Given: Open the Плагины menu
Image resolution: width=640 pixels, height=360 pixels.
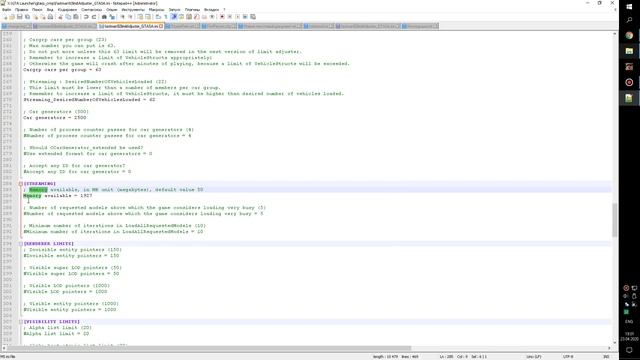Looking at the screenshot, I should (x=192, y=9).
